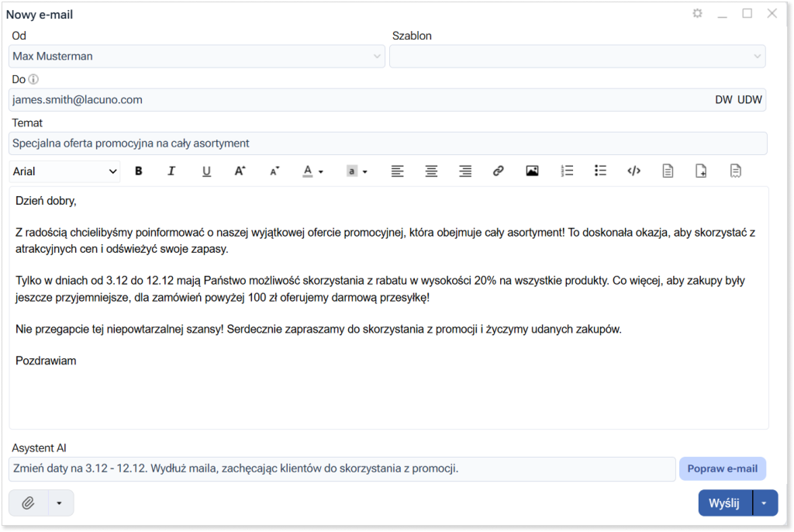The image size is (794, 532).
Task: Insert an image into the message
Action: click(x=532, y=171)
